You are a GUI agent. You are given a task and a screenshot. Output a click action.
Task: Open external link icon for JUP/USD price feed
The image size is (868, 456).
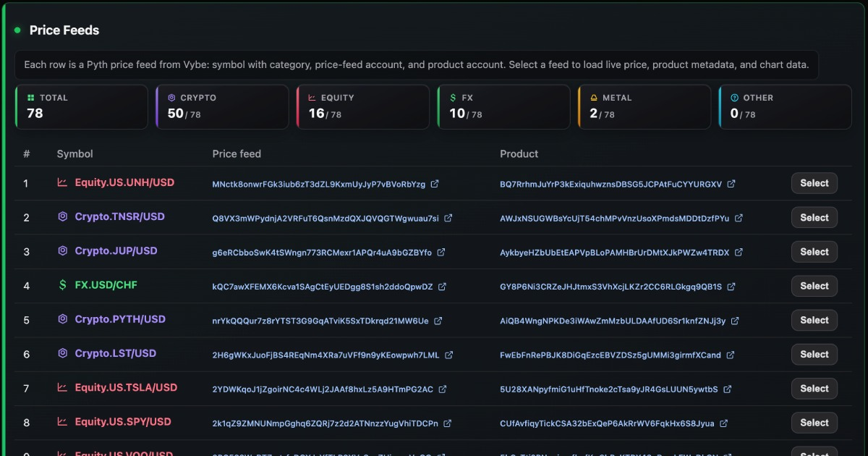coord(441,253)
